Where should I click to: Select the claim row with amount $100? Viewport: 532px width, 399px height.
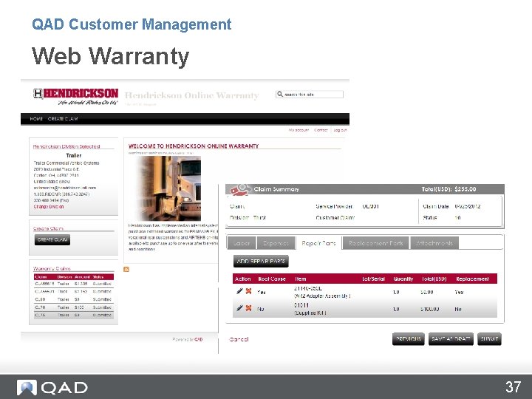point(74,307)
